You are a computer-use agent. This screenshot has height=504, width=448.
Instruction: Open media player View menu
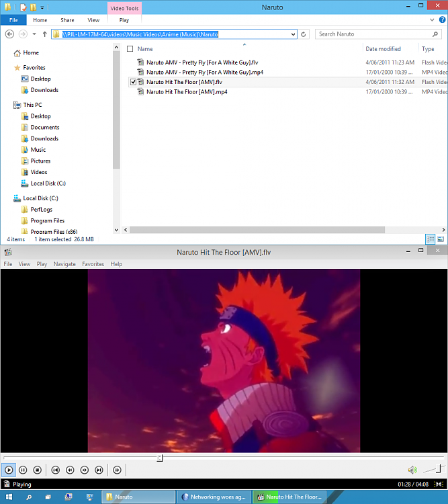click(x=24, y=264)
